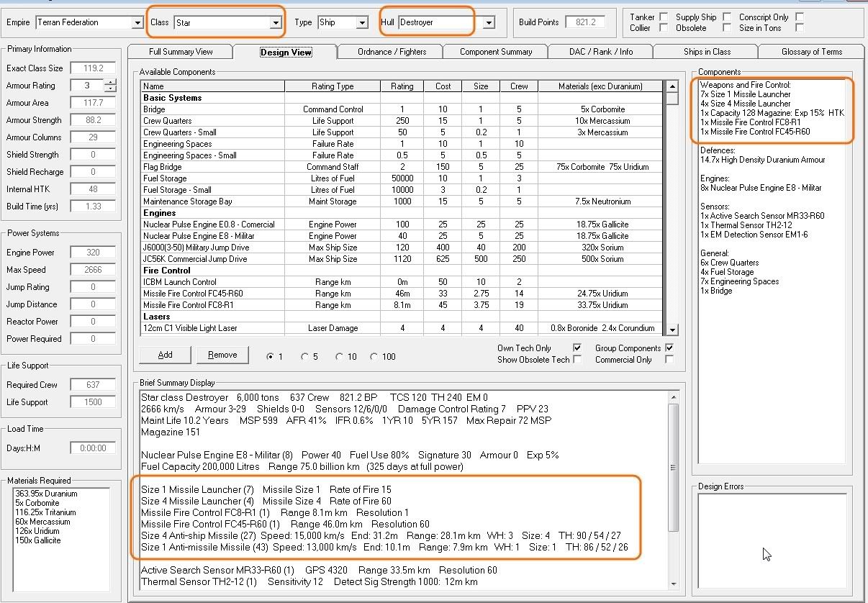Select 7x Size 1 Missile Launcher in Components
868x603 pixels.
[745, 94]
